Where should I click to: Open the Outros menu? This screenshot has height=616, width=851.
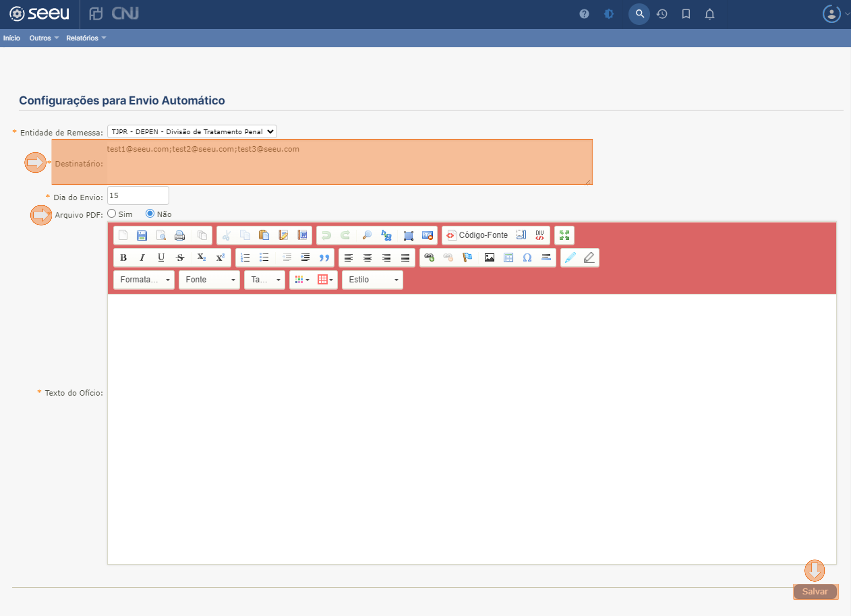pyautogui.click(x=44, y=38)
